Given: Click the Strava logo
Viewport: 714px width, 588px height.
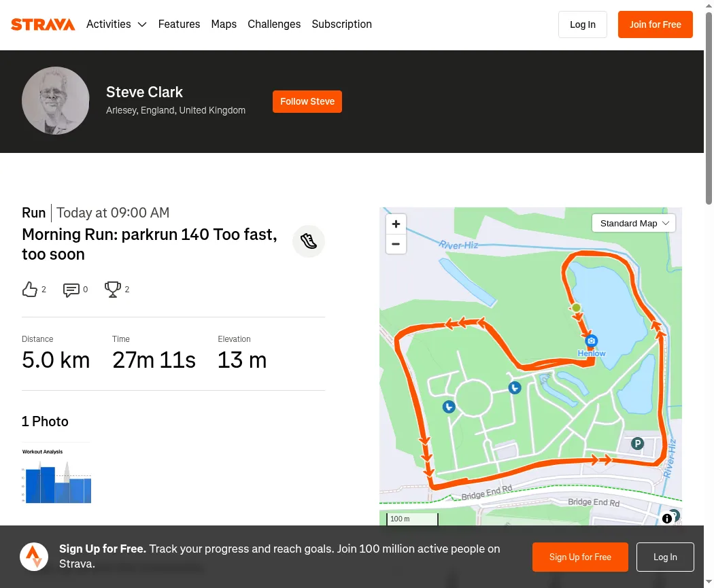Looking at the screenshot, I should [43, 24].
